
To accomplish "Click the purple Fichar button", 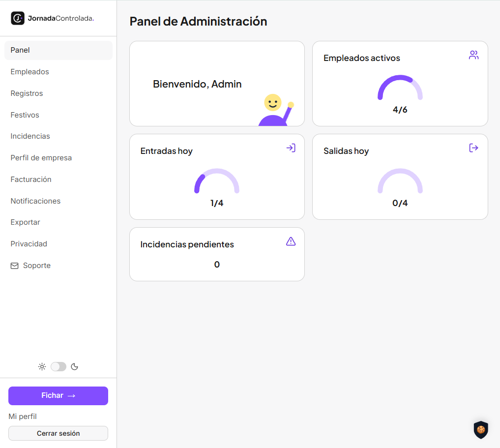I will tap(59, 396).
